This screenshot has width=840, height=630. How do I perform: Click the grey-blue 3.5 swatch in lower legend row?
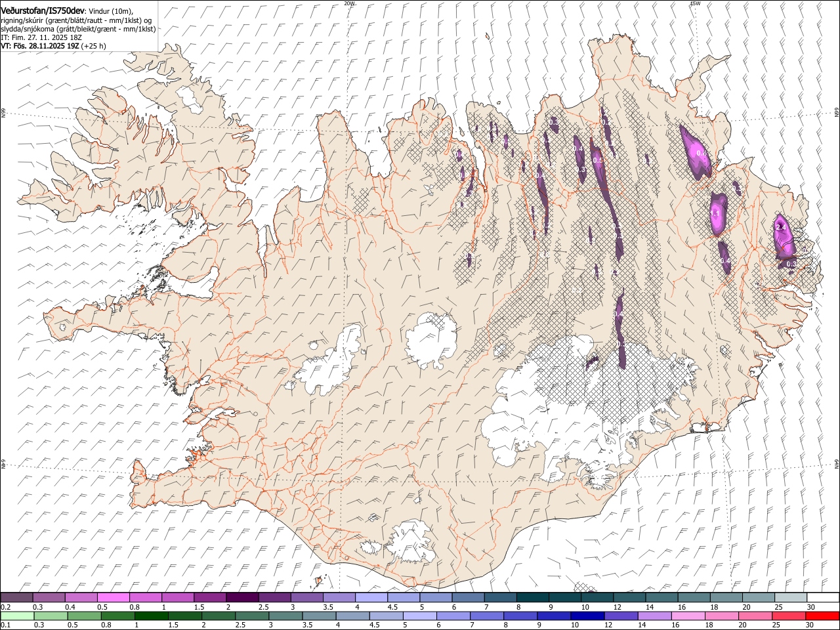[x=320, y=616]
